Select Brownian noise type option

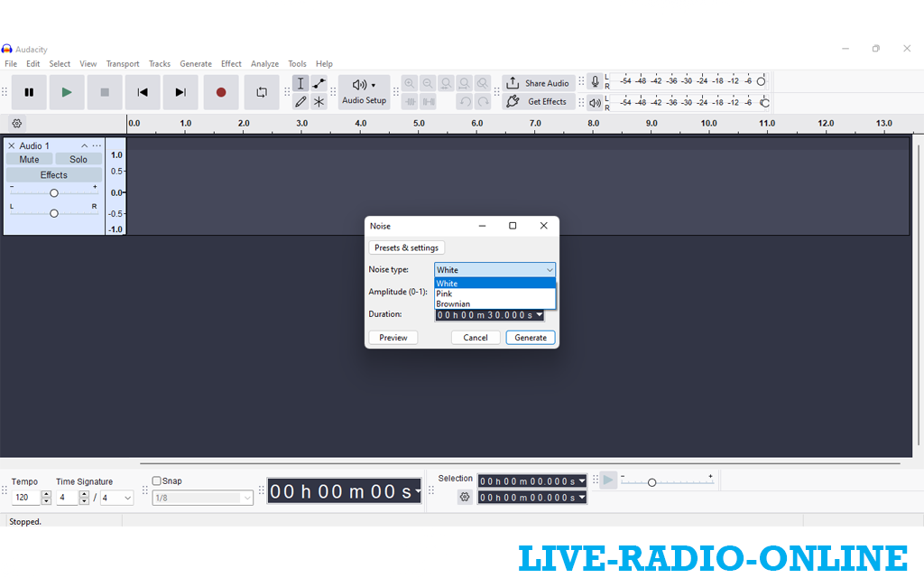pos(453,304)
